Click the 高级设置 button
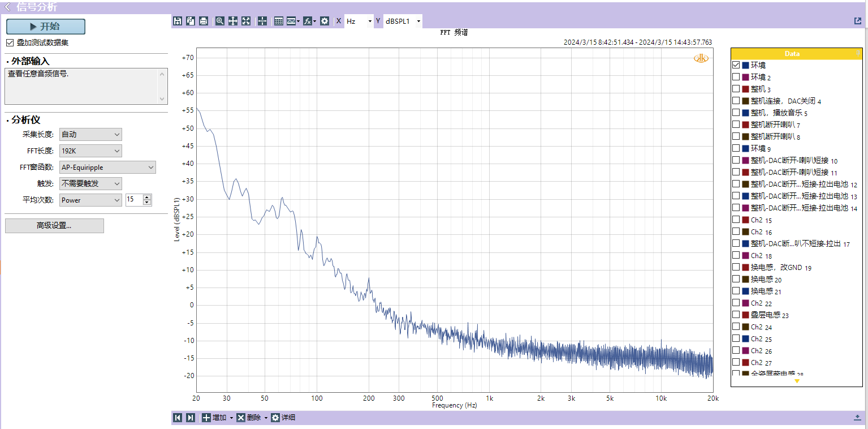Screen dimensions: 868x429 [x=54, y=226]
